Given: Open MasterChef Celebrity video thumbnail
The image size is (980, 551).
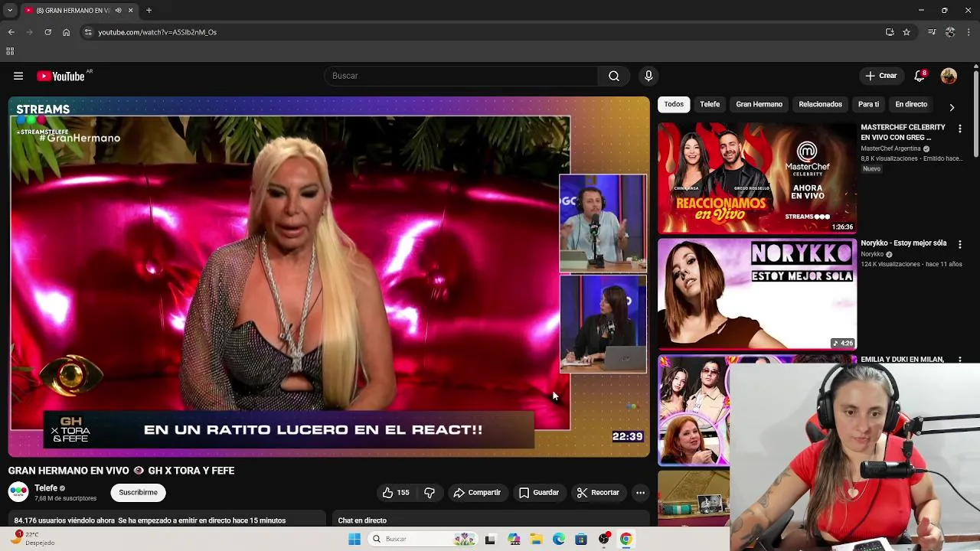Looking at the screenshot, I should click(756, 178).
